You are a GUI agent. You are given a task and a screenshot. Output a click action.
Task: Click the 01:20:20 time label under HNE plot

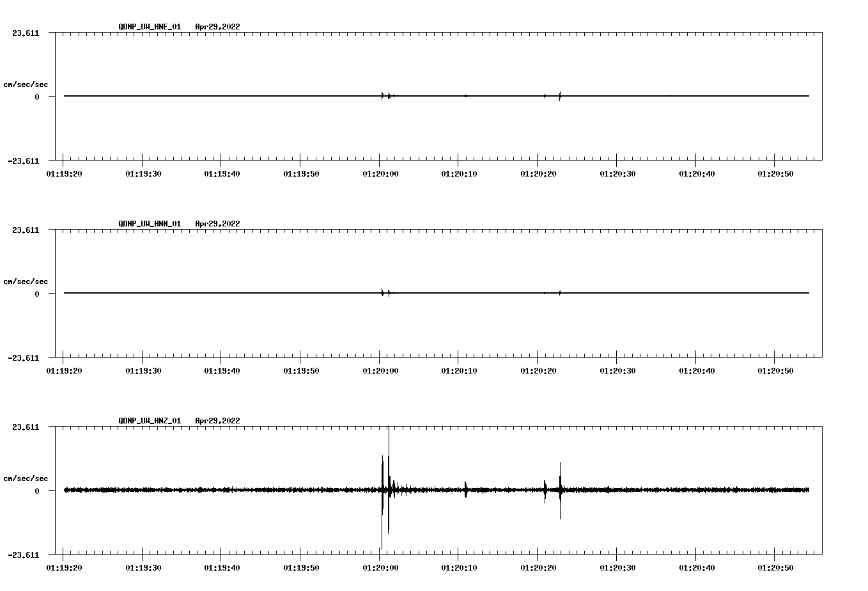[538, 173]
